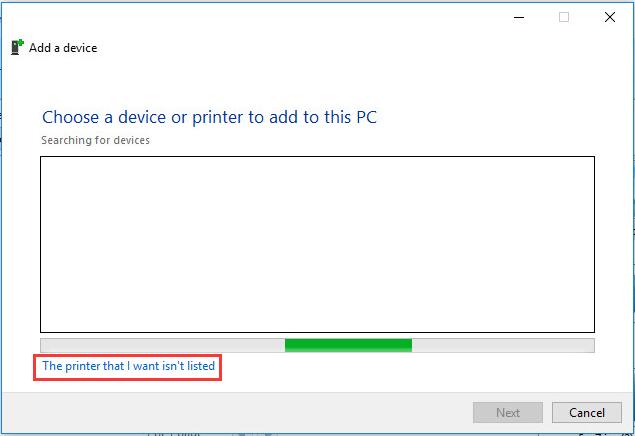
Task: Click the Choose a device or printer heading
Action: click(x=209, y=117)
